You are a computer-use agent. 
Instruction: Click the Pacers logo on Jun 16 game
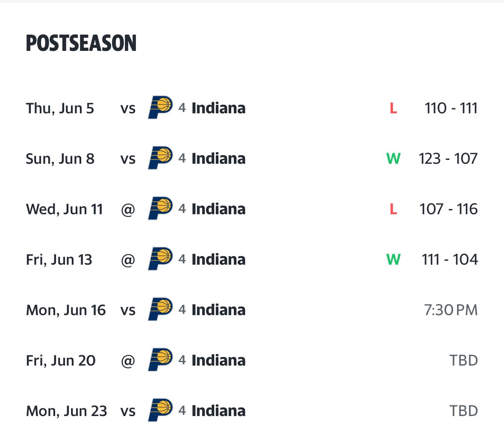[160, 309]
